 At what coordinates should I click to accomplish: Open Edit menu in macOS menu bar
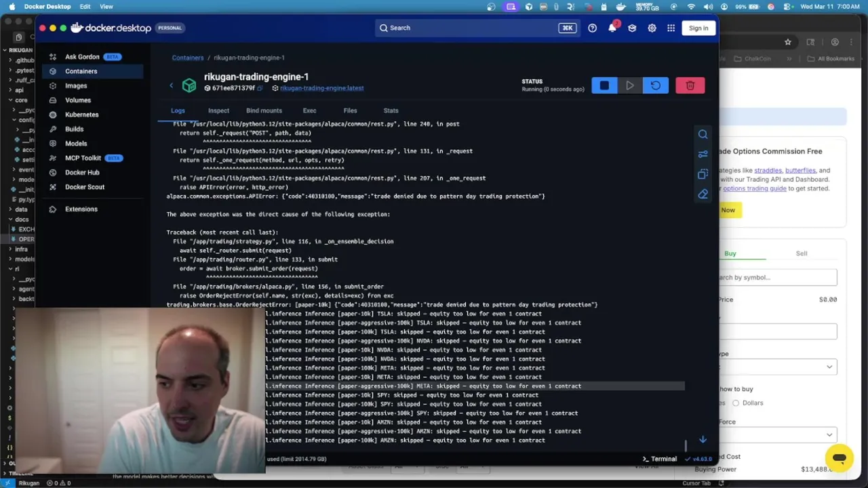pyautogui.click(x=85, y=7)
